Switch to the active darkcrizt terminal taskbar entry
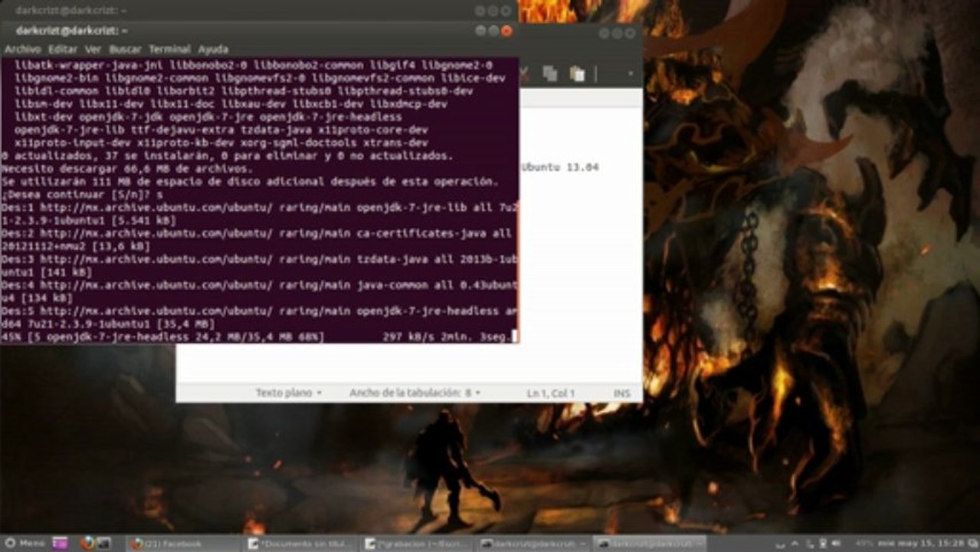Image resolution: width=980 pixels, height=552 pixels. pos(651,544)
